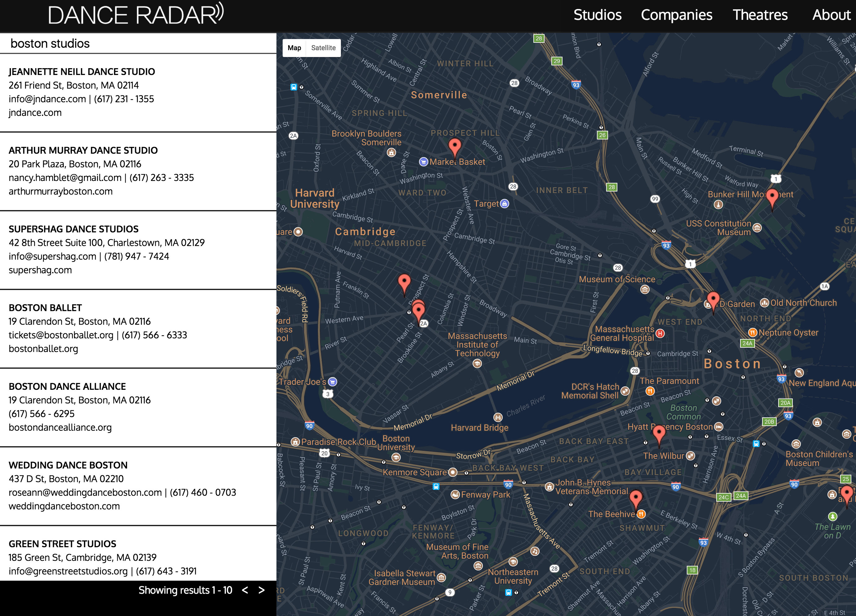Select the Map view button

coord(294,48)
